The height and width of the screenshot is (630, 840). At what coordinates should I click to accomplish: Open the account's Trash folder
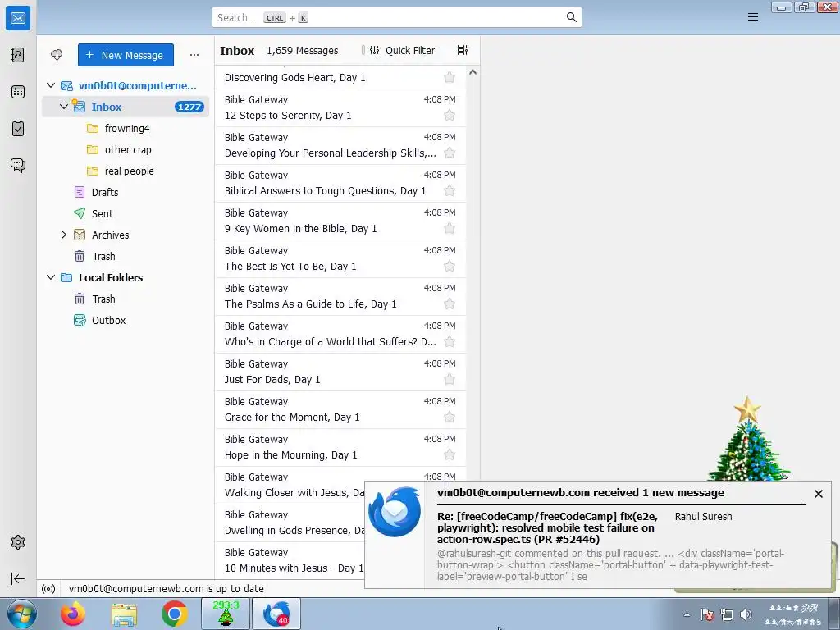point(126,256)
